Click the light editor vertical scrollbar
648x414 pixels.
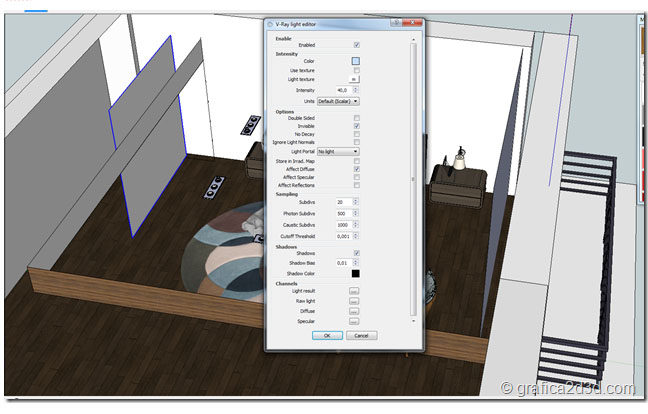tap(416, 180)
